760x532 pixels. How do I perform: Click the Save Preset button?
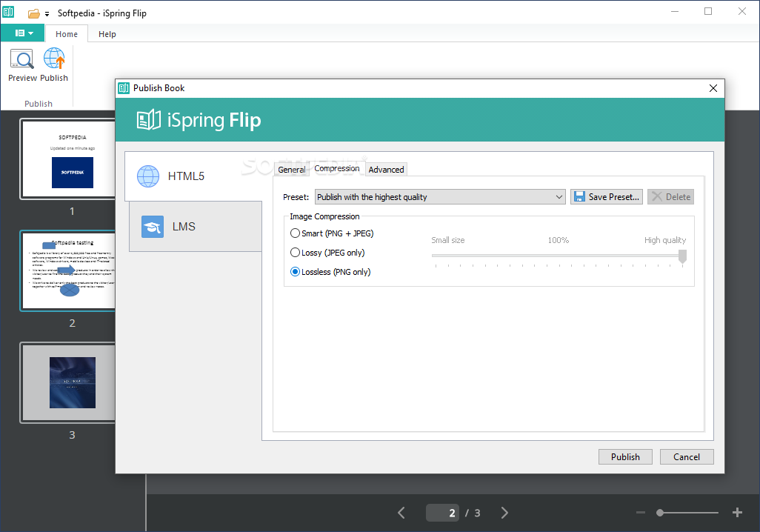[x=607, y=197]
